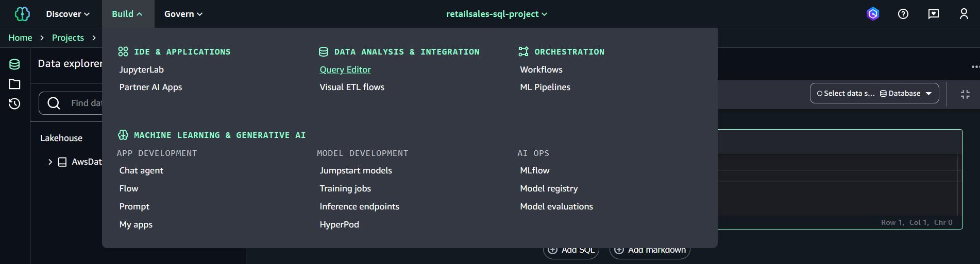Open Chat agent under App Development
The image size is (980, 264).
tap(141, 170)
